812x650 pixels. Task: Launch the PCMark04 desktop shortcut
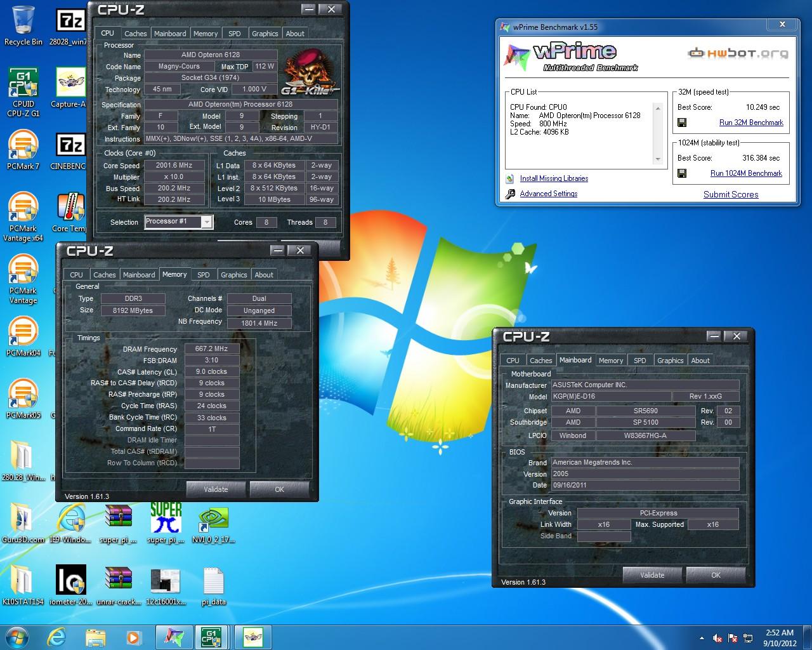pyautogui.click(x=23, y=336)
